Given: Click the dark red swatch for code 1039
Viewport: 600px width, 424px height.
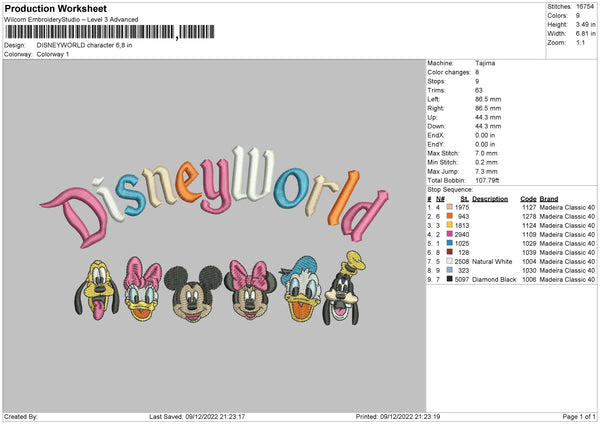Looking at the screenshot, I should [450, 252].
